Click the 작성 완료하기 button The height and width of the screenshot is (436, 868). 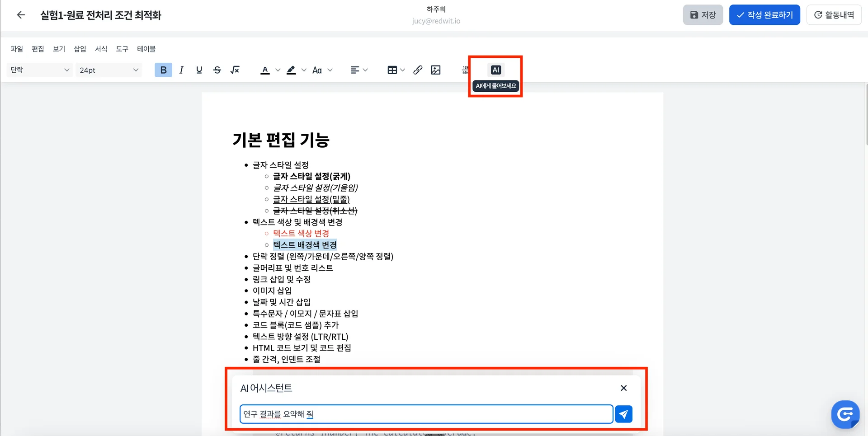pos(764,14)
